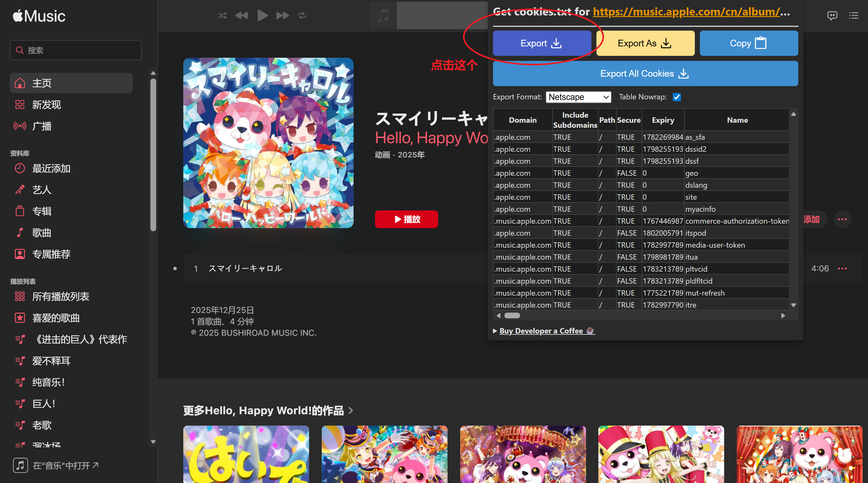Skip forward with next track icon

click(x=282, y=15)
